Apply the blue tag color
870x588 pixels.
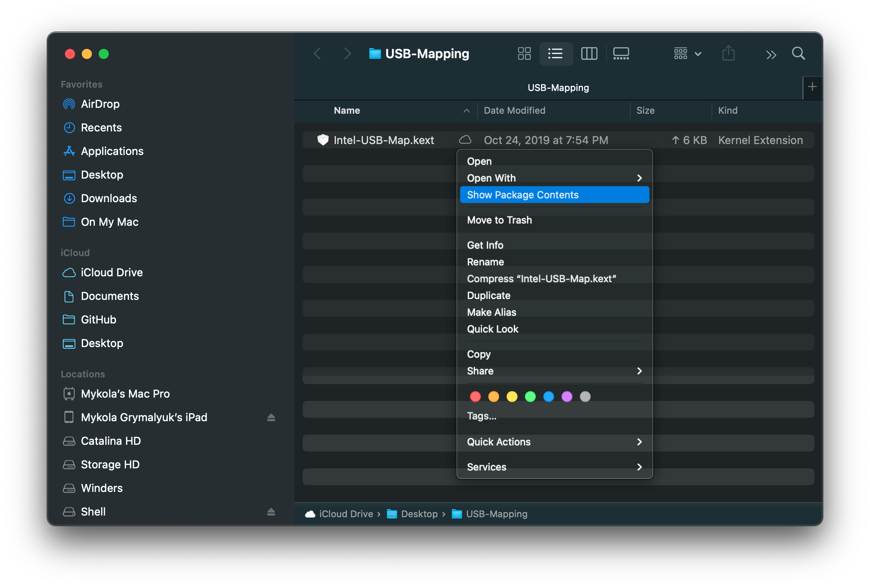(x=548, y=396)
